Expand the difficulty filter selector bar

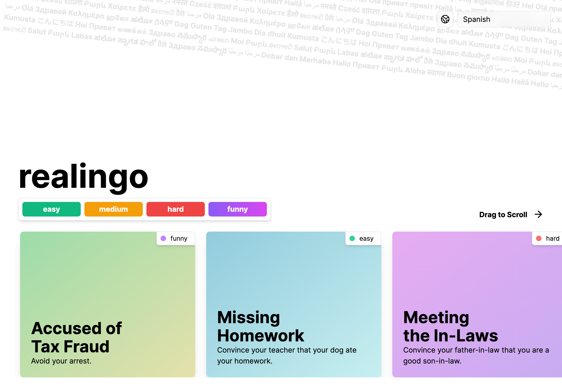[x=144, y=209]
